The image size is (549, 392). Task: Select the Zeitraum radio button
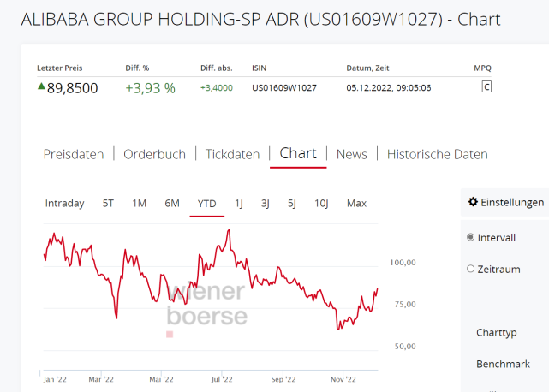pyautogui.click(x=470, y=269)
